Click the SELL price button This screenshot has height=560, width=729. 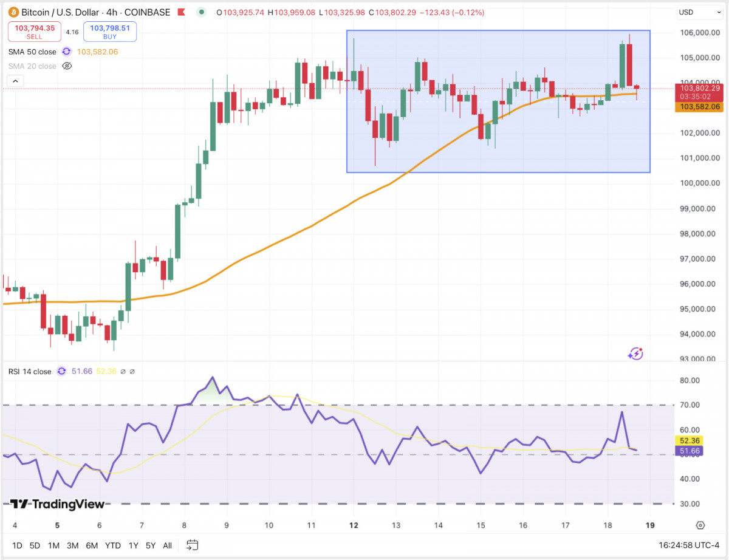(34, 32)
